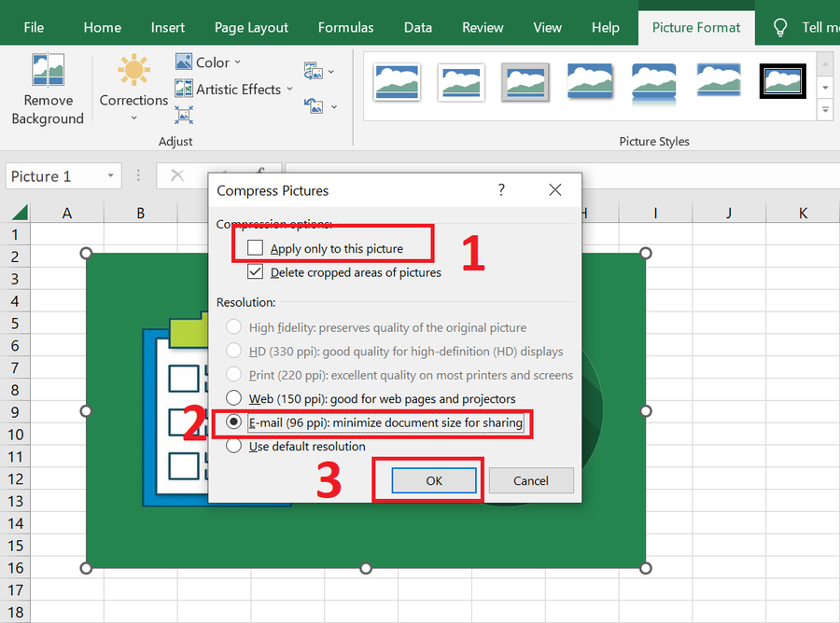This screenshot has width=840, height=623.
Task: Click the Compress Pictures icon in Adjust group
Action: click(x=184, y=115)
